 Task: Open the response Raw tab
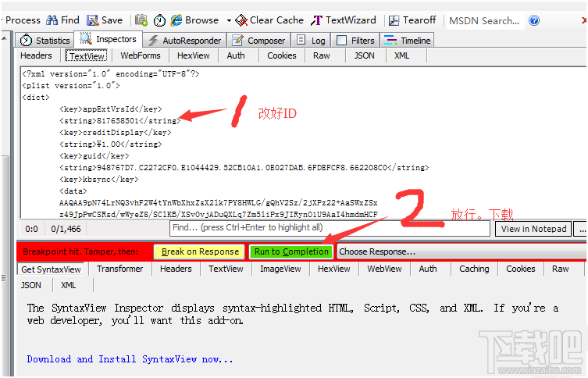pos(560,269)
